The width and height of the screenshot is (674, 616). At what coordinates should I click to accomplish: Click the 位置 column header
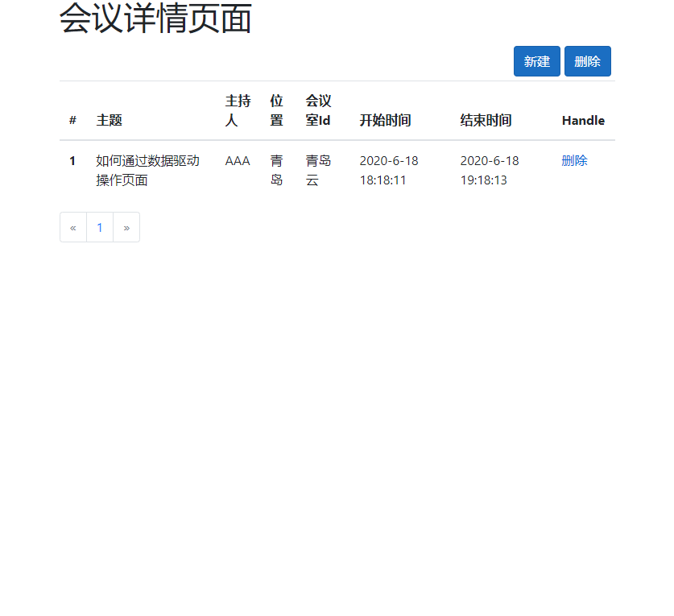pos(276,110)
